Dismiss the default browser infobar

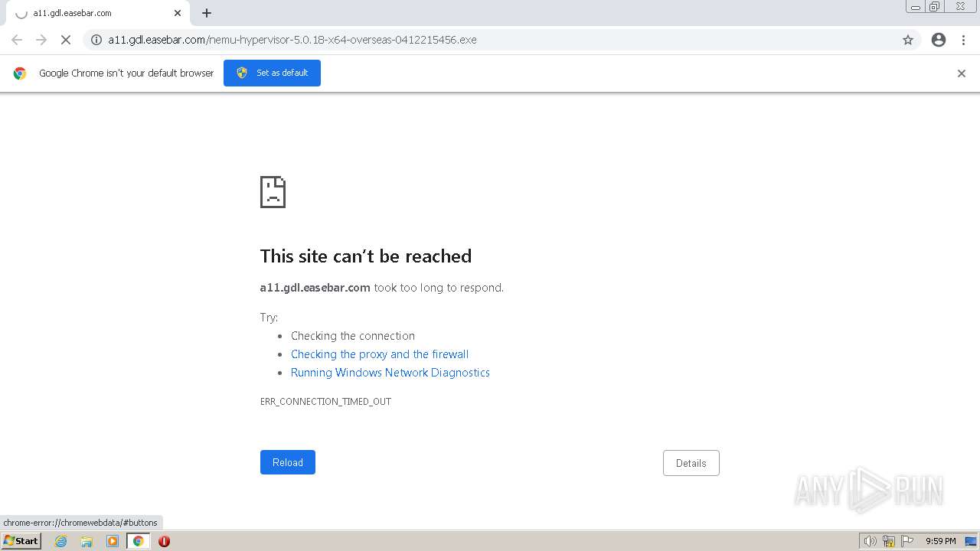(962, 73)
